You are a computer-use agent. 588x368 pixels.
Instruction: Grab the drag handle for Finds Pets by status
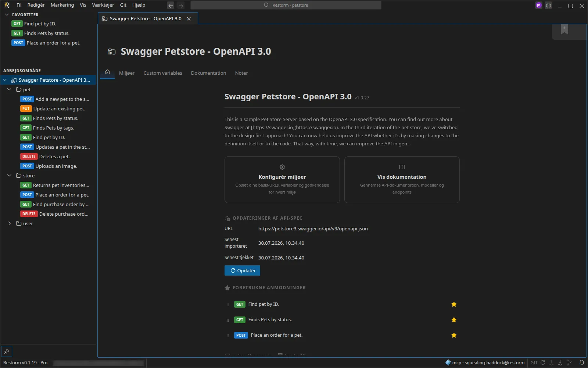point(228,320)
